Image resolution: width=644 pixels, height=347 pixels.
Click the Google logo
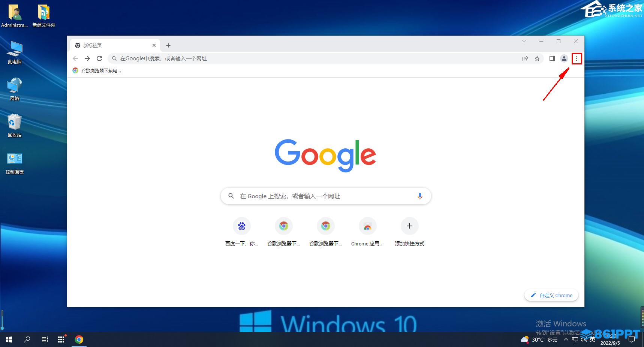pos(325,155)
